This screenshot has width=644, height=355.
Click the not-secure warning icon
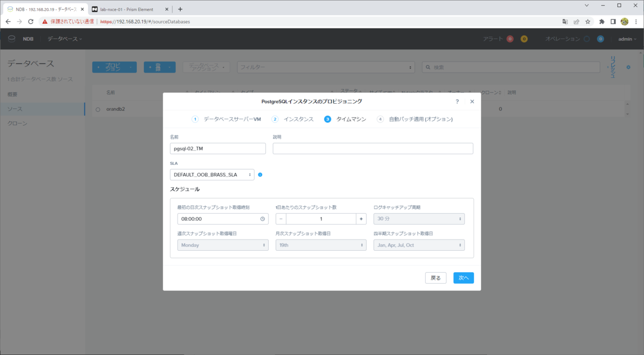(45, 21)
